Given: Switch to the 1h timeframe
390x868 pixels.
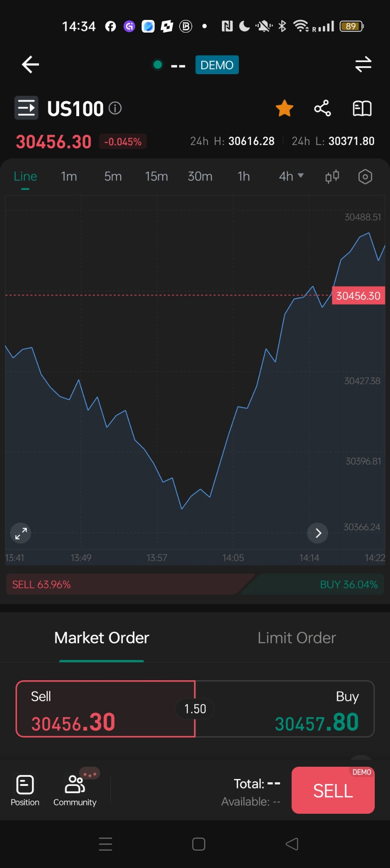Looking at the screenshot, I should pos(244,176).
